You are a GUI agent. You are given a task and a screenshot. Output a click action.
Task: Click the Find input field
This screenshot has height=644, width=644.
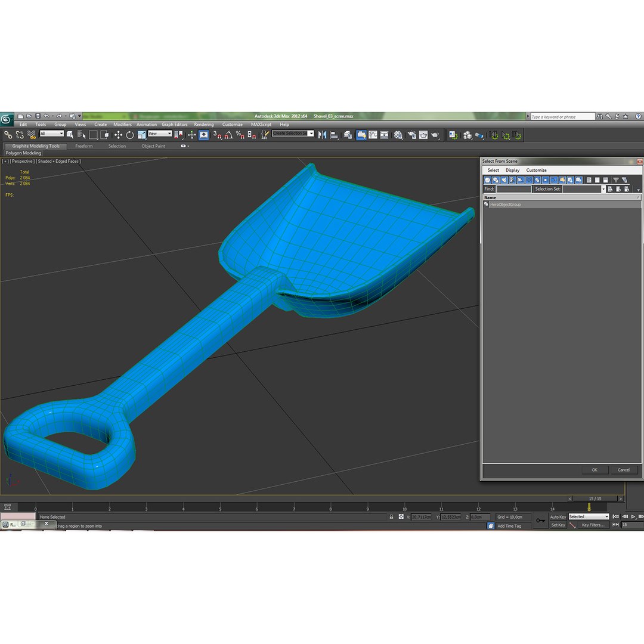(513, 189)
